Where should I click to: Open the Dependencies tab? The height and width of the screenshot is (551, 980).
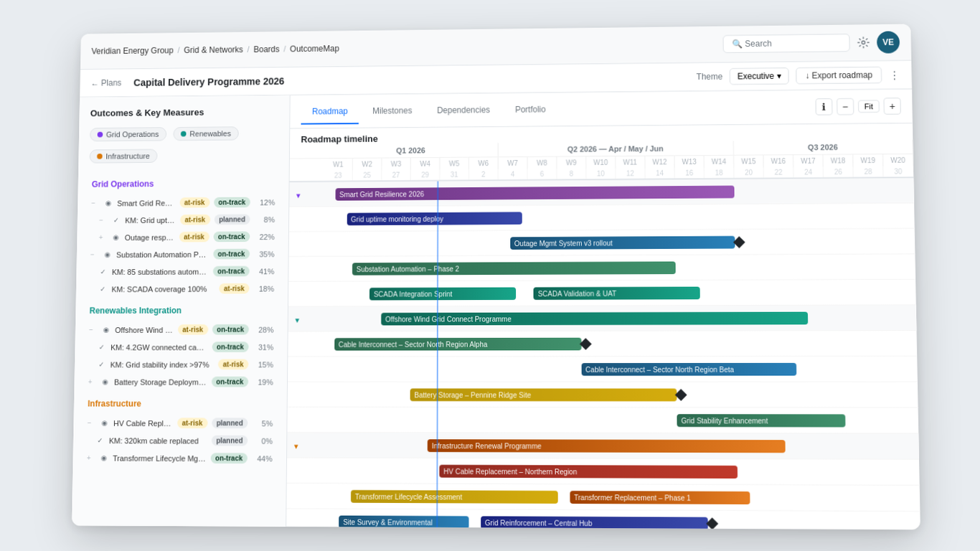click(x=463, y=110)
